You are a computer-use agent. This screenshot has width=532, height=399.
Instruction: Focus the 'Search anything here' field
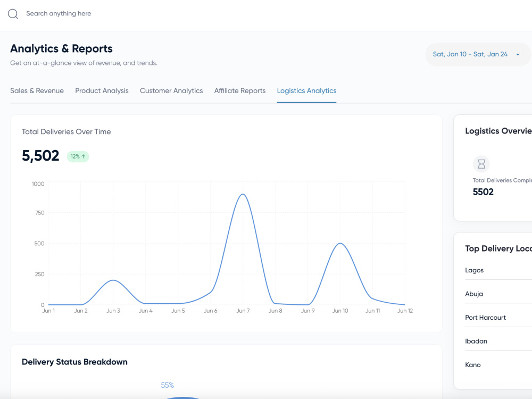[59, 14]
